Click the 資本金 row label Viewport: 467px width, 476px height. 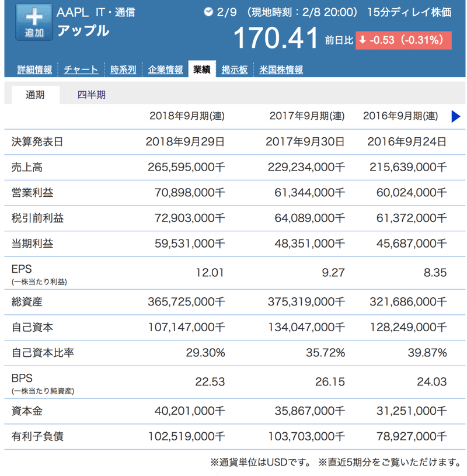[x=27, y=411]
